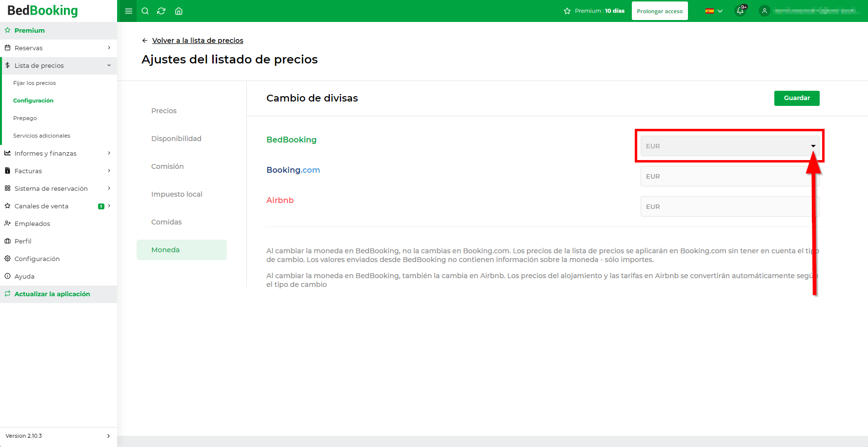This screenshot has height=447, width=868.
Task: Open the Booking.com EUR currency field
Action: point(729,176)
